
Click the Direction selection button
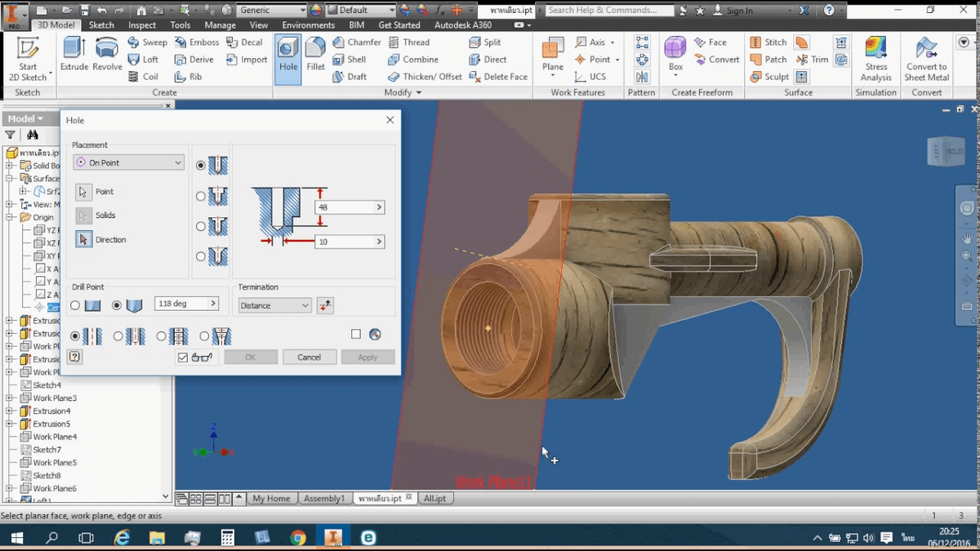pos(83,240)
